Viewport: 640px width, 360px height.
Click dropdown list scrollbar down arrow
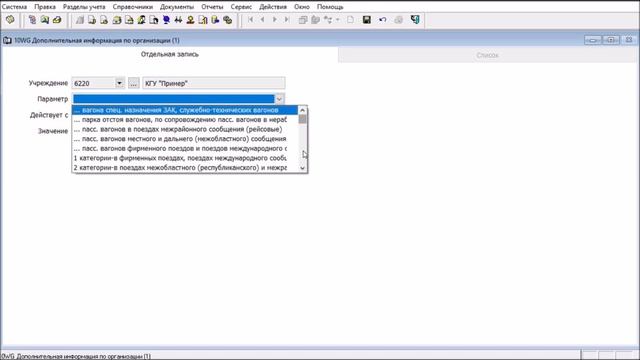(x=302, y=168)
